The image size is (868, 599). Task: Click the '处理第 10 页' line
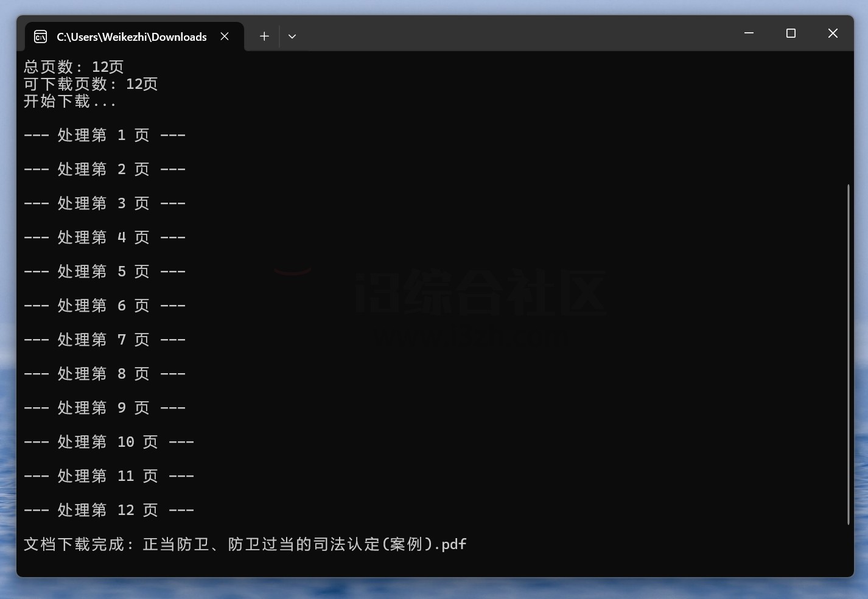(x=109, y=442)
